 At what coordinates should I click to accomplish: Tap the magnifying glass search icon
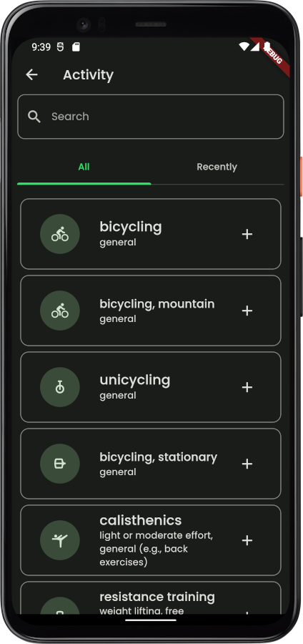34,117
